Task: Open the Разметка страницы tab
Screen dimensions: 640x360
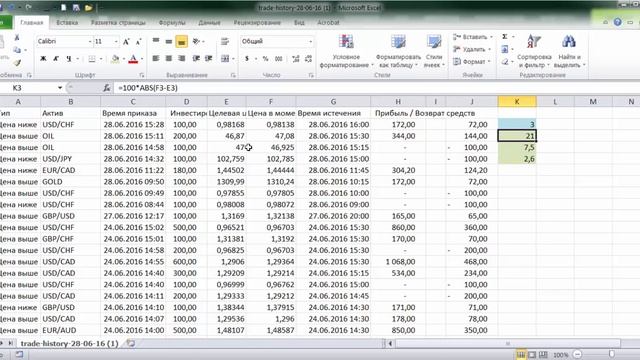Action: 118,22
